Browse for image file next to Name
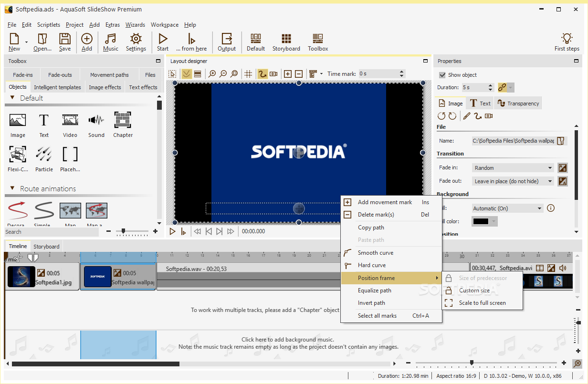Image resolution: width=588 pixels, height=384 pixels. click(x=561, y=141)
